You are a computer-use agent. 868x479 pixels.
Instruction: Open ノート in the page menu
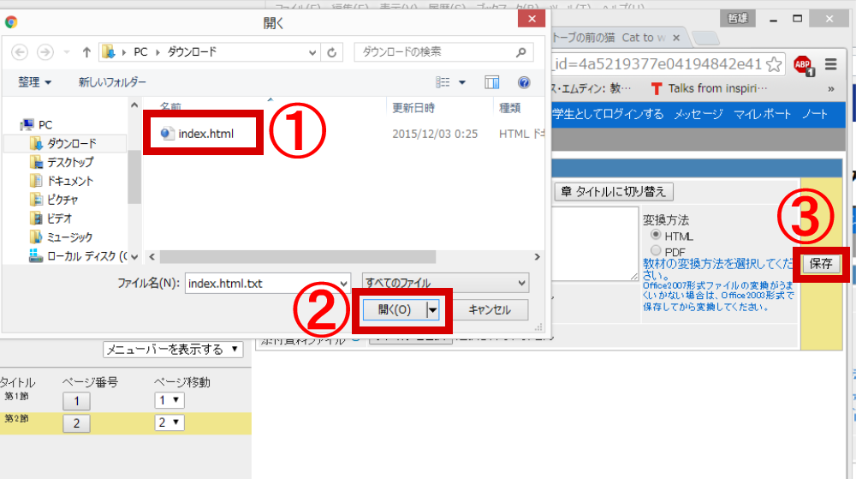point(815,114)
